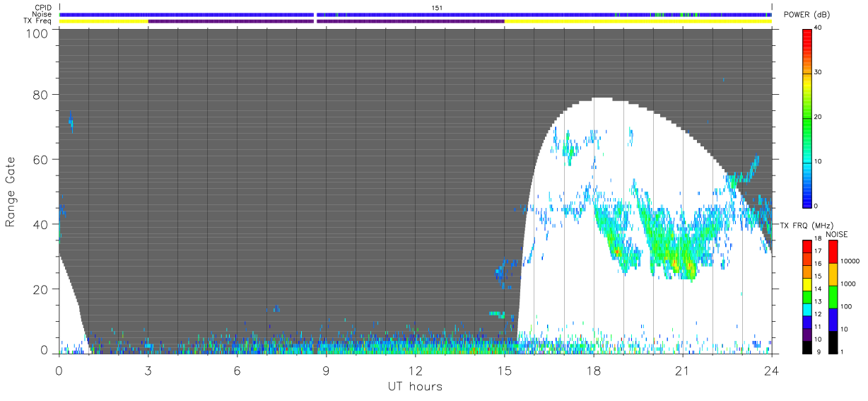Click the CPID value '151'
The height and width of the screenshot is (401, 868).
(436, 7)
